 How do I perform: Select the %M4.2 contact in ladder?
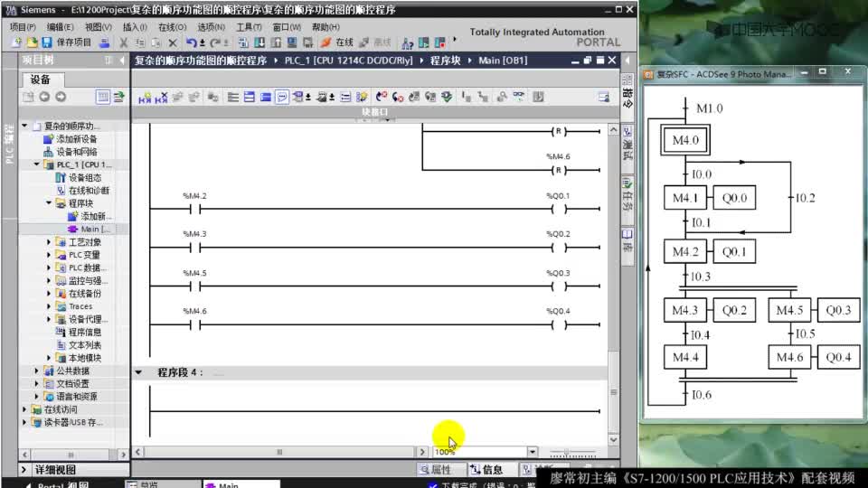click(195, 209)
